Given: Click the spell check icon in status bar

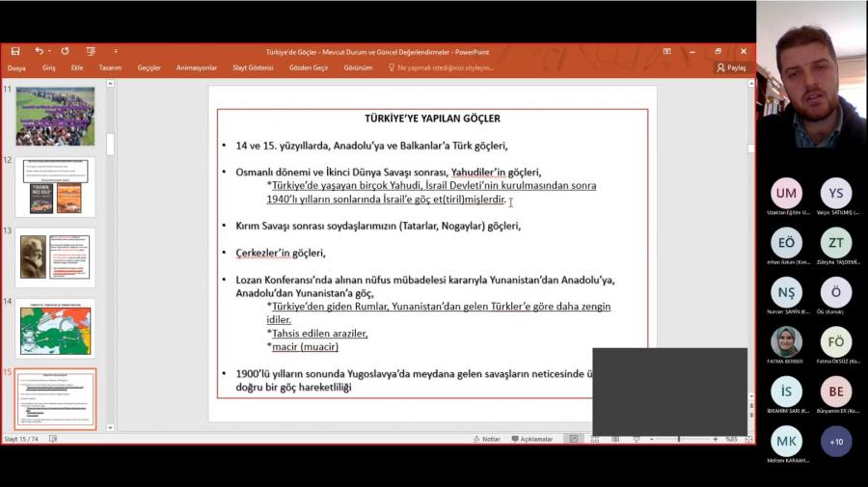Looking at the screenshot, I should point(53,439).
